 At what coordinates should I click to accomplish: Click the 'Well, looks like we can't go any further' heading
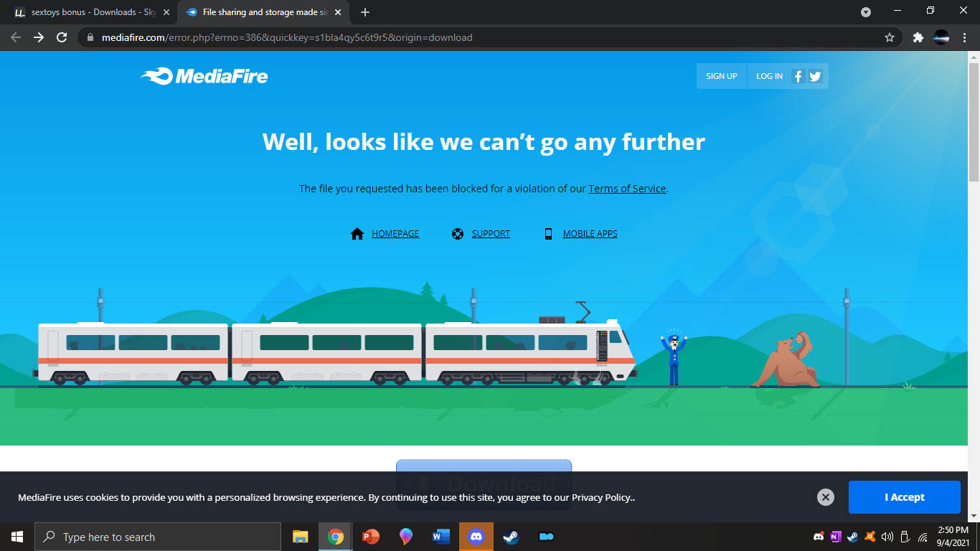click(484, 142)
